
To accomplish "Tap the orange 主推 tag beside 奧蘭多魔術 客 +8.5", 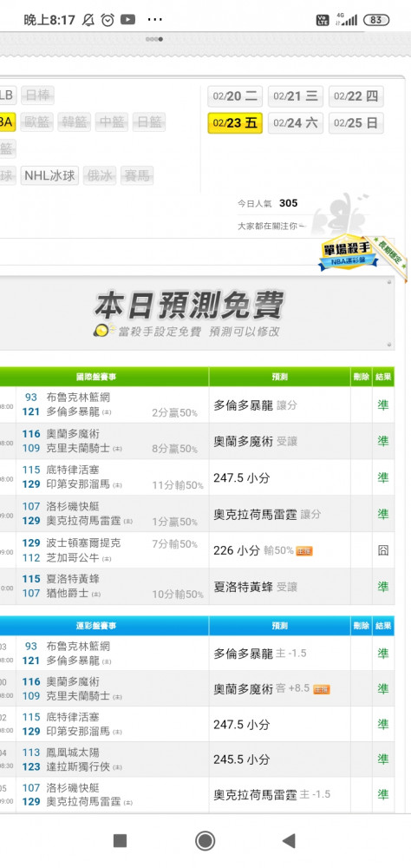I will click(322, 689).
